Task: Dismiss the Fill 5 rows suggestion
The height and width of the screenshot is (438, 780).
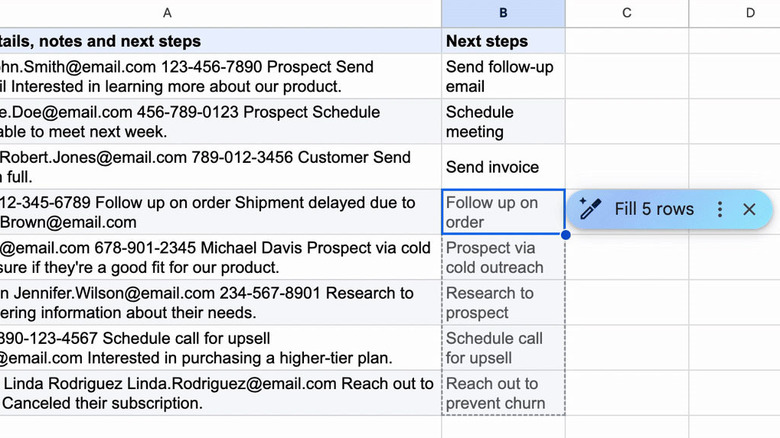Action: point(749,209)
